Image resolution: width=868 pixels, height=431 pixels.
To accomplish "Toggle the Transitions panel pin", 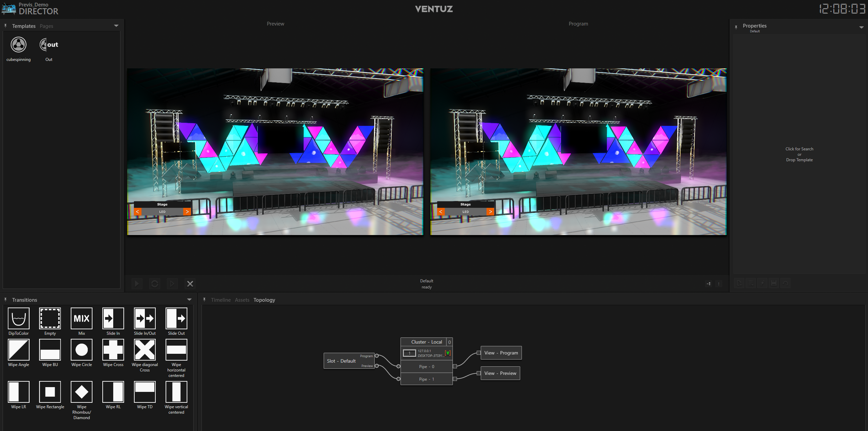I will point(5,300).
